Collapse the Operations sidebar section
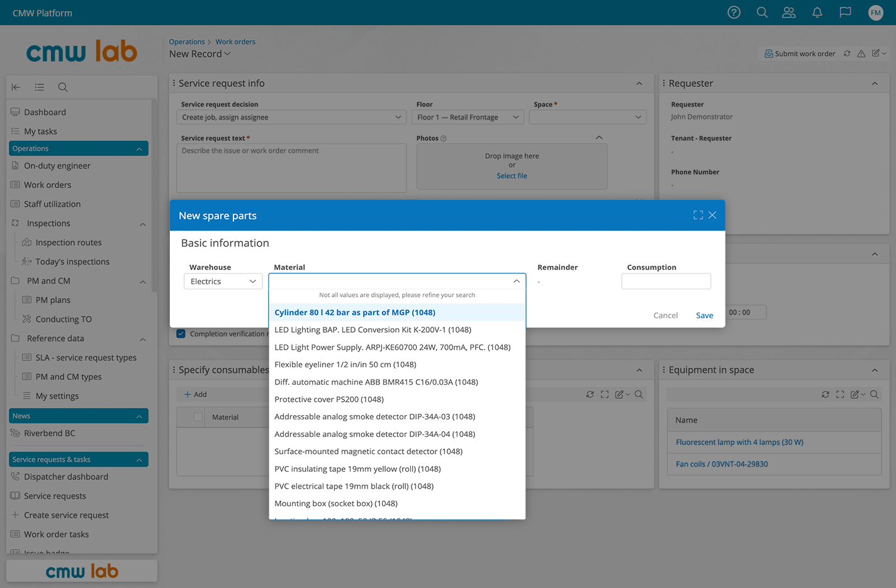Screen dimensions: 896x588 pos(139,148)
